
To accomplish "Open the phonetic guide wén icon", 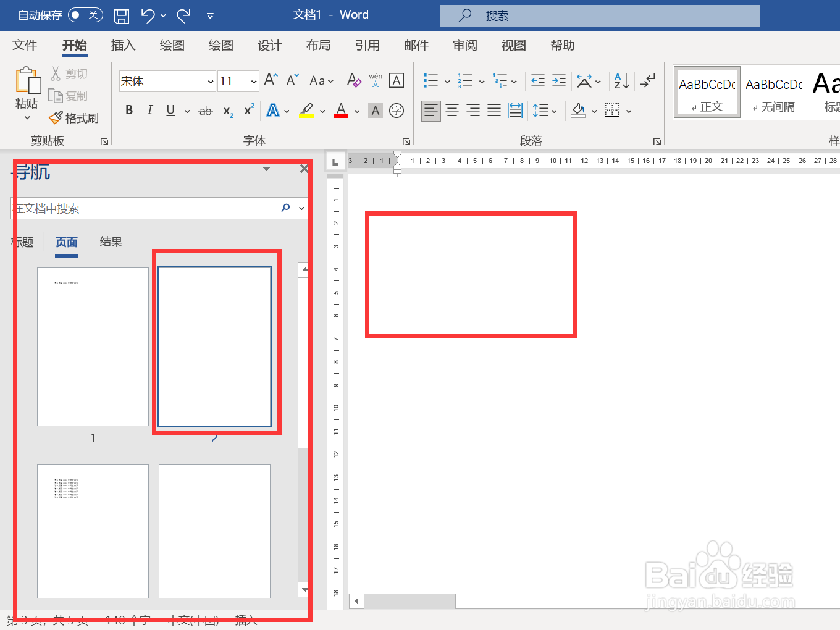I will point(376,80).
